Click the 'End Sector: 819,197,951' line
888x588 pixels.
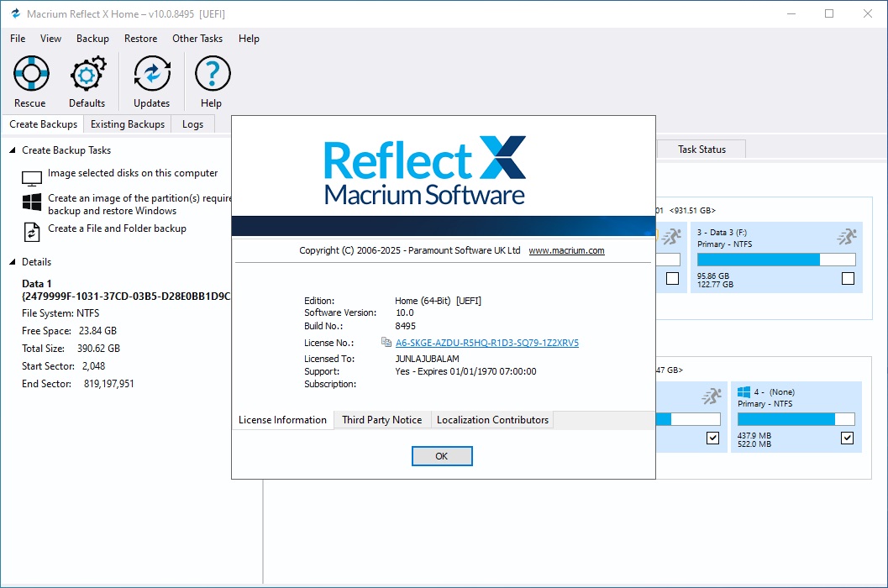tap(78, 384)
